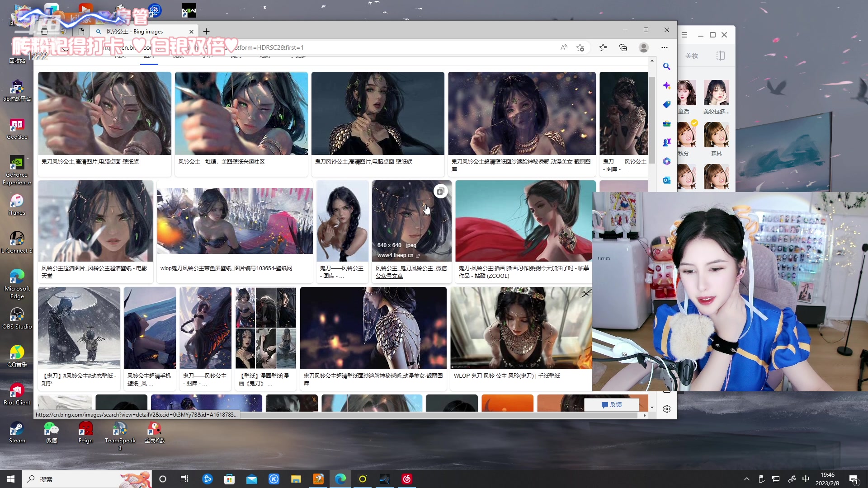Image resolution: width=868 pixels, height=488 pixels.
Task: Open File Explorer from the taskbar
Action: (x=296, y=479)
